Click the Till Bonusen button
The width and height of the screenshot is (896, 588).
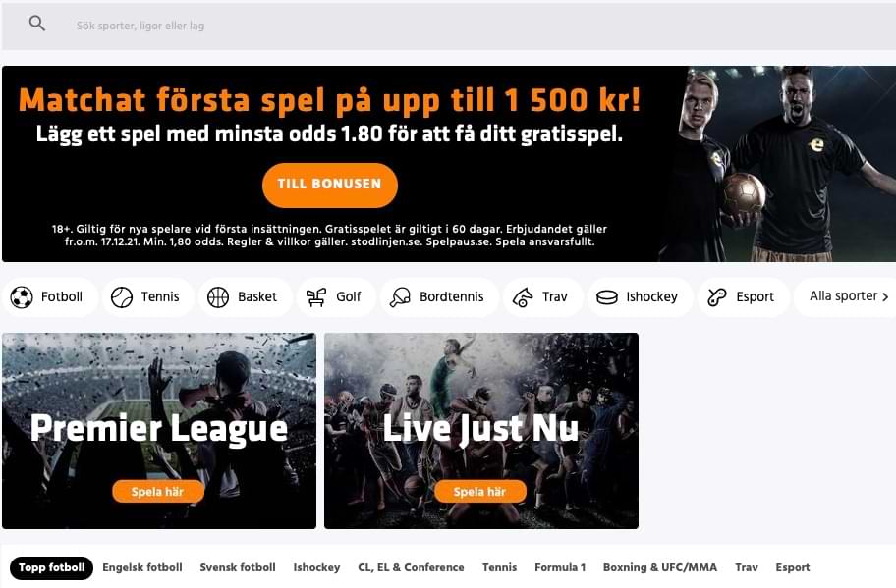330,185
